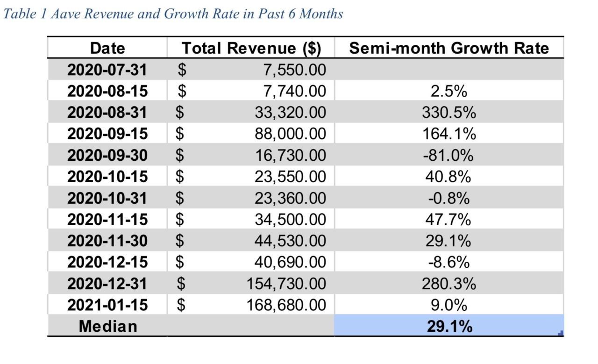The width and height of the screenshot is (598, 364).
Task: Click the date cell 2020-12-31
Action: 107,284
